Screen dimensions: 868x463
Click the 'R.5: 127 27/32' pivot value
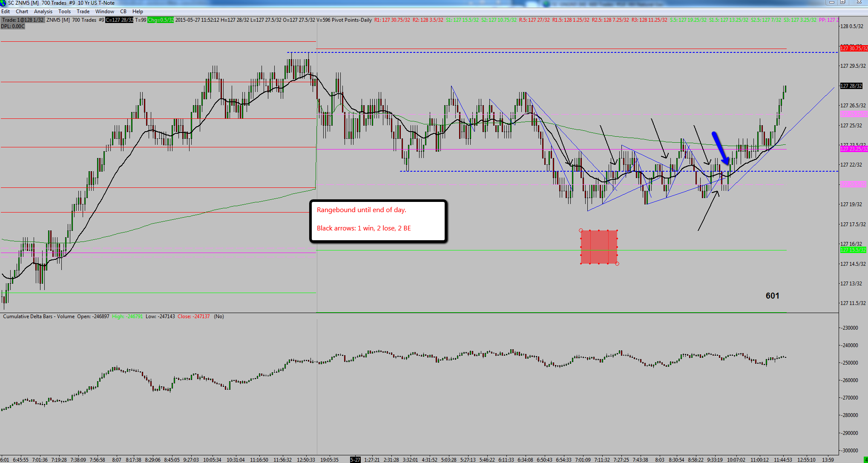(x=534, y=20)
